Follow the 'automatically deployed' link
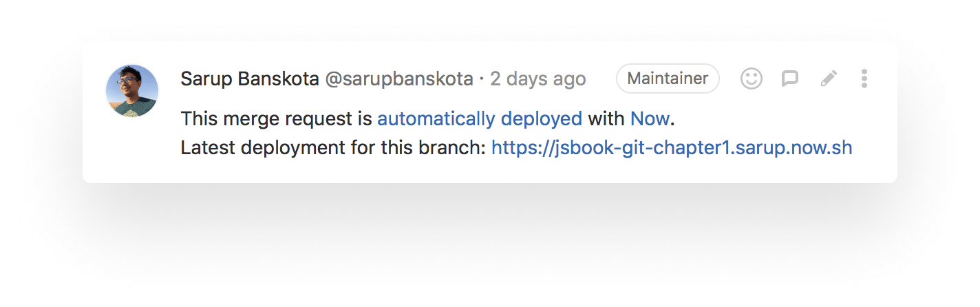This screenshot has height=307, width=980. click(480, 119)
